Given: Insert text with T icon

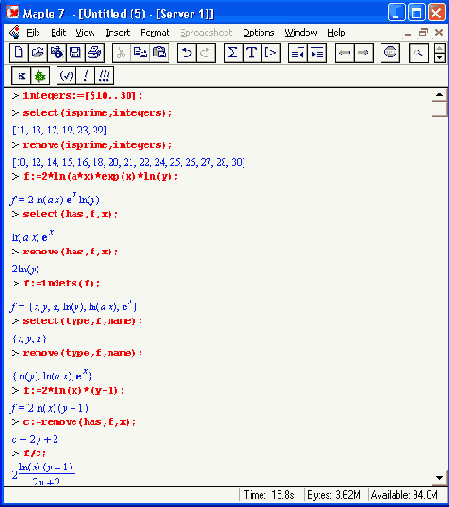Looking at the screenshot, I should pos(252,53).
